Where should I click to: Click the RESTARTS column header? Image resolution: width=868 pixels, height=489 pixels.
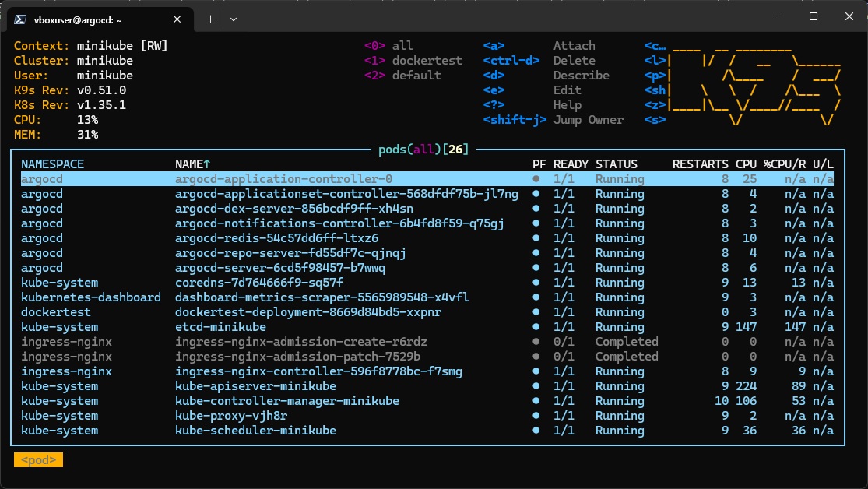(701, 164)
